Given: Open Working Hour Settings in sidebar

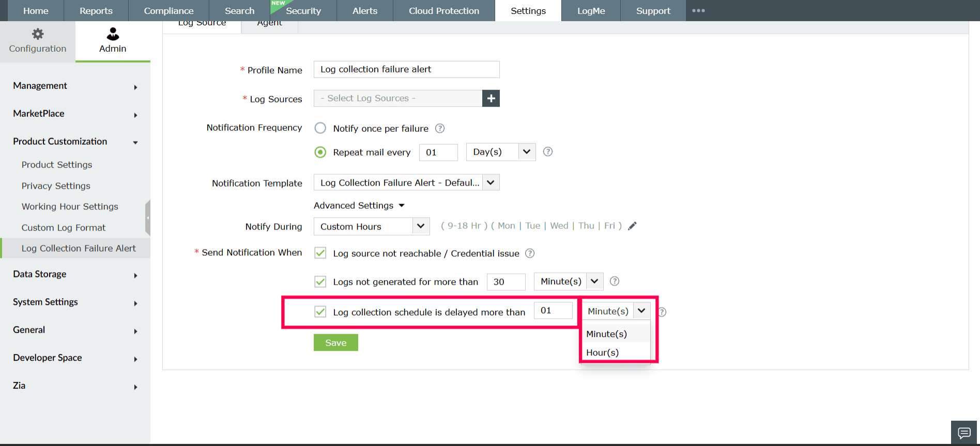Looking at the screenshot, I should [70, 206].
